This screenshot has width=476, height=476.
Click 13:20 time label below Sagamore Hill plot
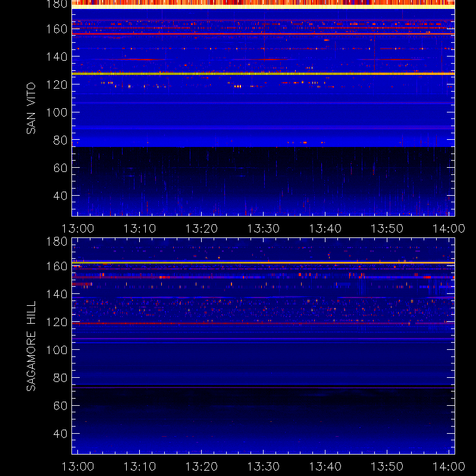pyautogui.click(x=202, y=466)
